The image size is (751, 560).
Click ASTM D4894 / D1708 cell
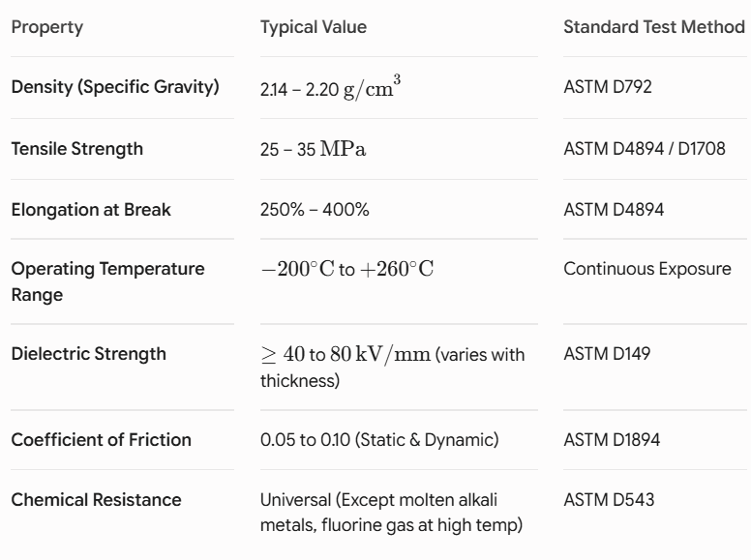click(645, 149)
